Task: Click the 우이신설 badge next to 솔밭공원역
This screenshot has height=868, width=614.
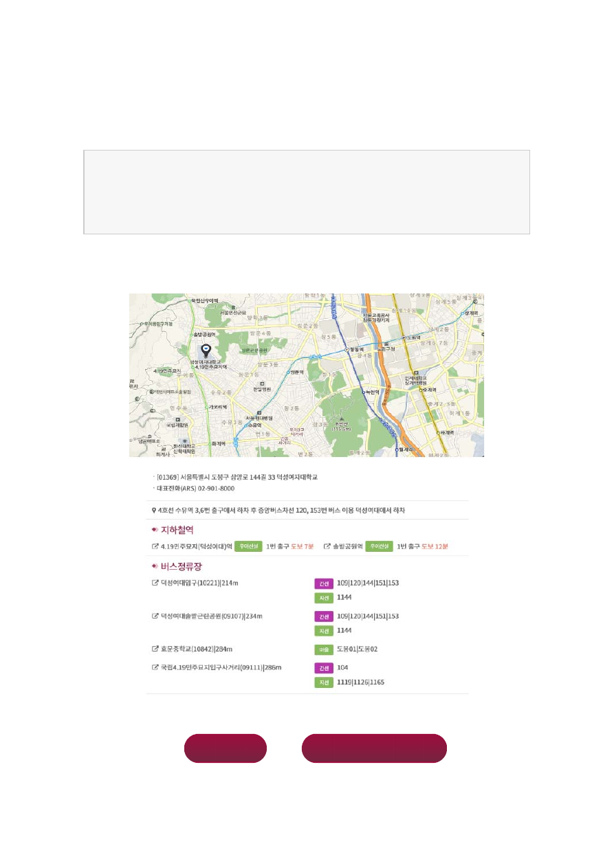Action: [379, 546]
